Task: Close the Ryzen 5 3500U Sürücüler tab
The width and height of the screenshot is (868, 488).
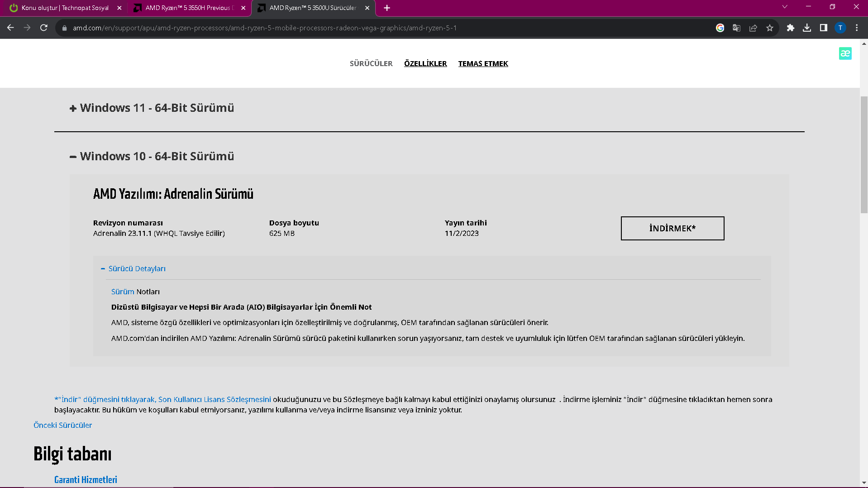Action: 367,8
